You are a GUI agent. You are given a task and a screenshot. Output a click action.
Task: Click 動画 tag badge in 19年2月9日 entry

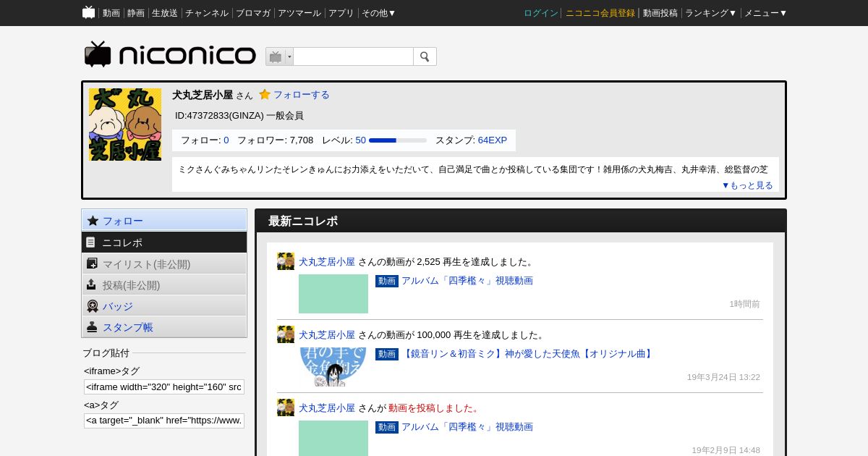(387, 427)
